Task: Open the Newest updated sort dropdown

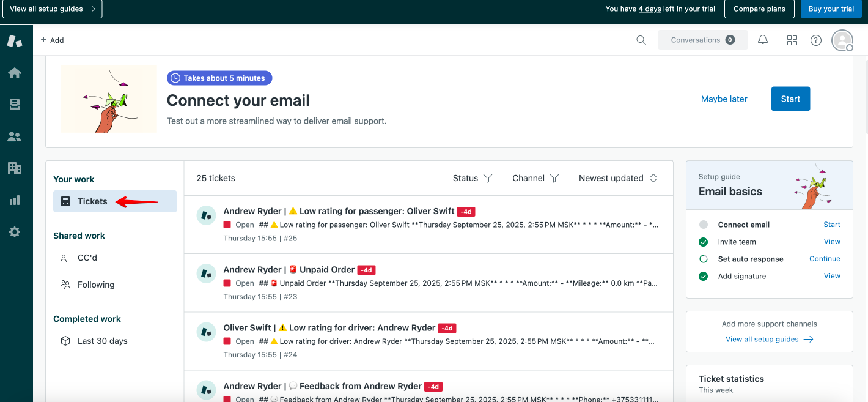Action: click(618, 178)
